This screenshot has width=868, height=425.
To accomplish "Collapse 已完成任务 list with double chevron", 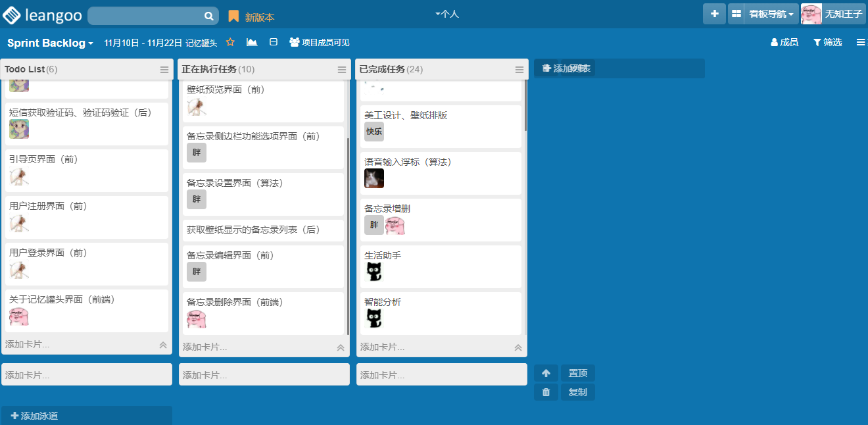I will point(518,347).
